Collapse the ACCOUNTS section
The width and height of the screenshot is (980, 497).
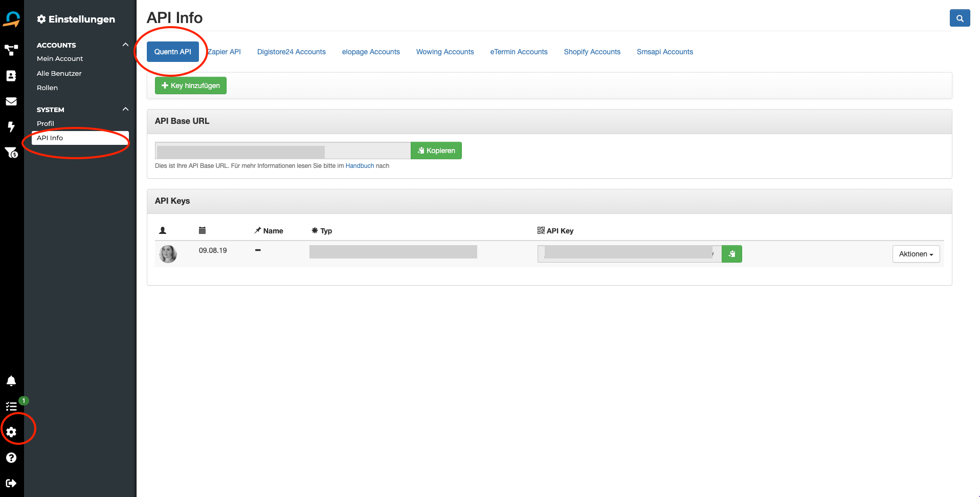click(x=125, y=45)
